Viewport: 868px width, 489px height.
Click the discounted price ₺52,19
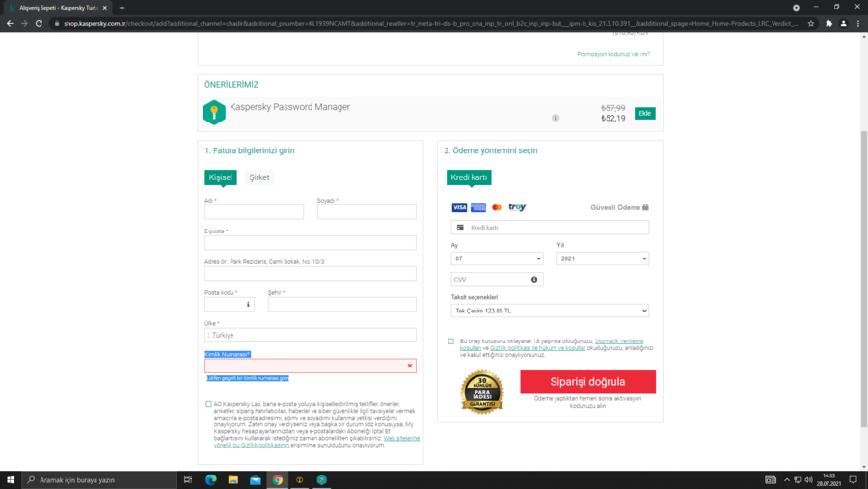click(612, 118)
